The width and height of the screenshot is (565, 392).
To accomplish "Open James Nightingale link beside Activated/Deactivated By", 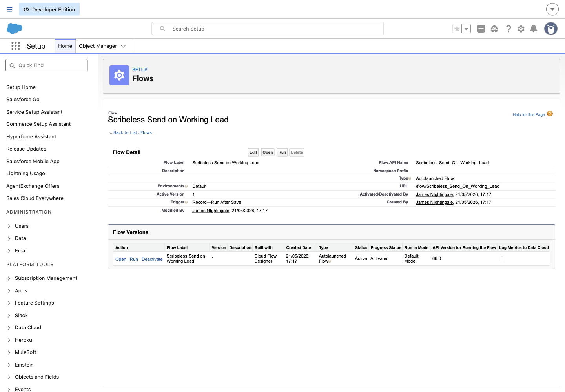I will (434, 194).
